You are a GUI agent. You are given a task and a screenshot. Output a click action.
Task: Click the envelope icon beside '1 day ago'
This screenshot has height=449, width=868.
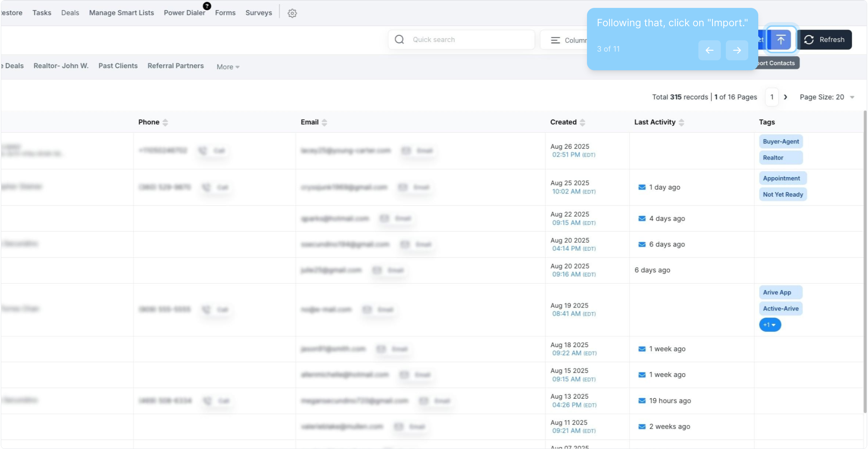[x=642, y=187]
